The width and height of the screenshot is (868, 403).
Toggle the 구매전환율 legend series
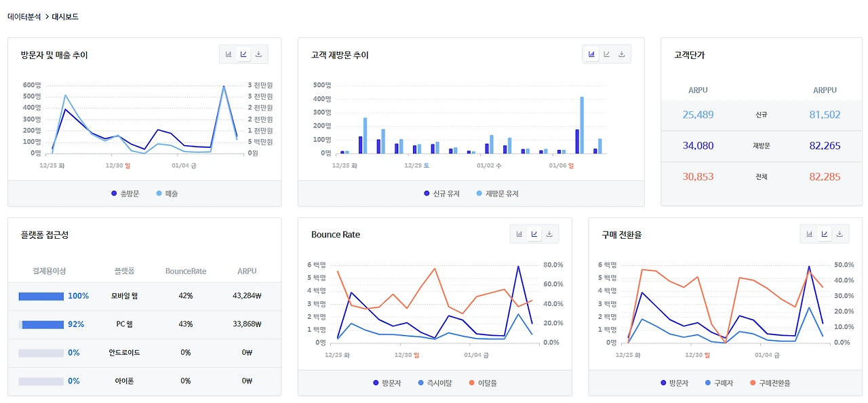(770, 383)
